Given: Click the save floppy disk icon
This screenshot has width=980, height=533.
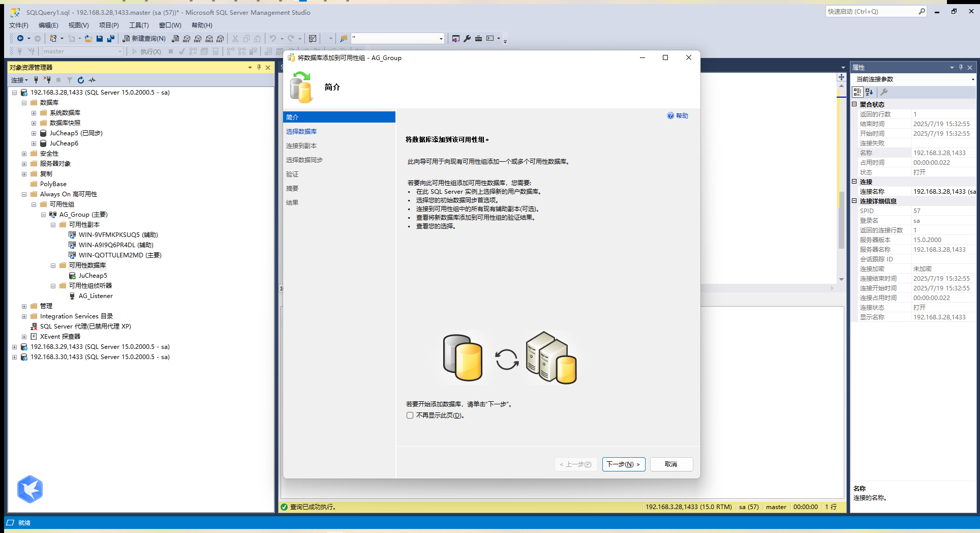Looking at the screenshot, I should [100, 39].
